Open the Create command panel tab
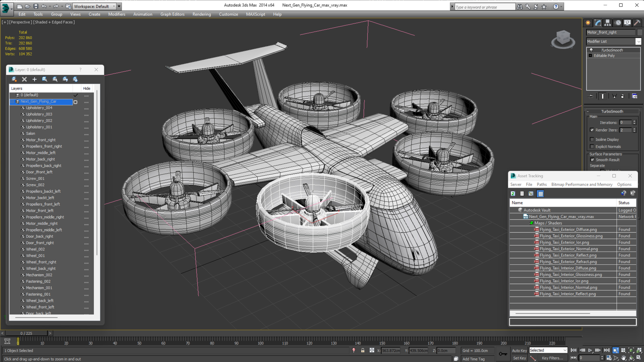The width and height of the screenshot is (644, 362). pos(588,23)
